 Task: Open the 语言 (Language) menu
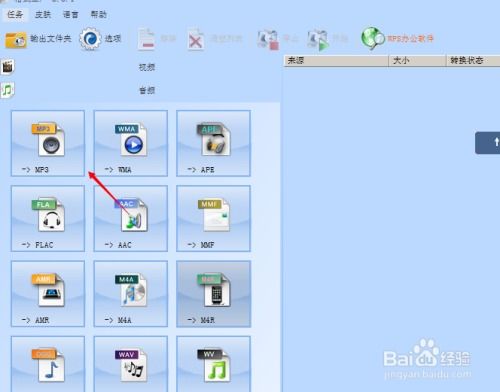(x=71, y=14)
